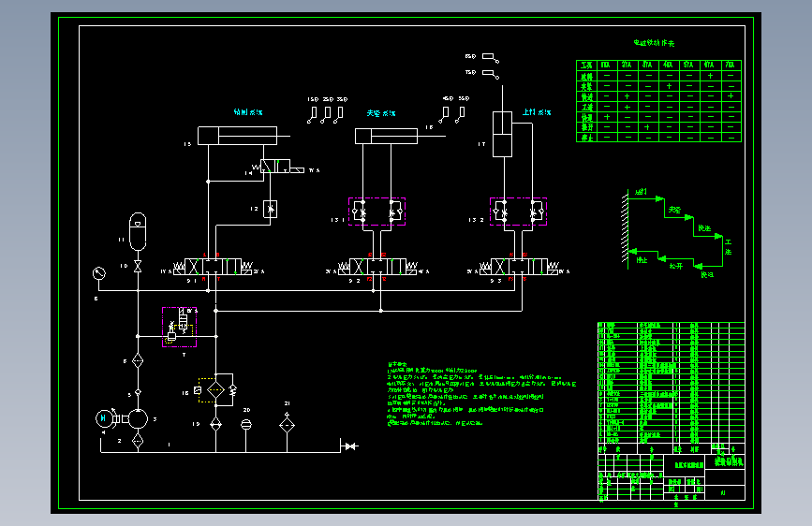Click the air breather filter symbol numbered 21
The image size is (812, 526).
pos(287,425)
